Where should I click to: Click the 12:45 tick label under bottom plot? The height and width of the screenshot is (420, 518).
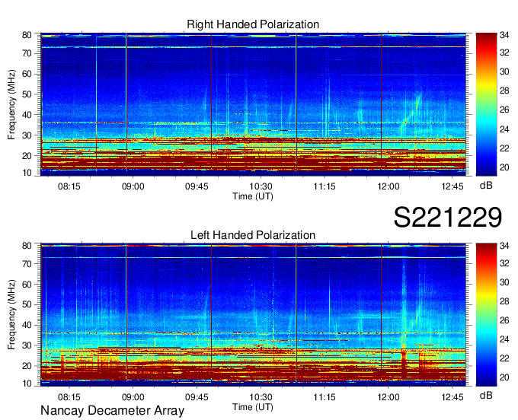[452, 397]
